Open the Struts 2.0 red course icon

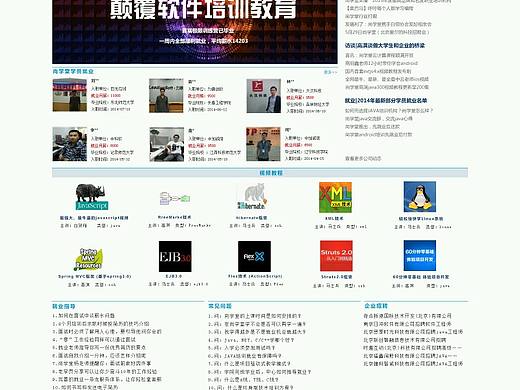tap(336, 256)
